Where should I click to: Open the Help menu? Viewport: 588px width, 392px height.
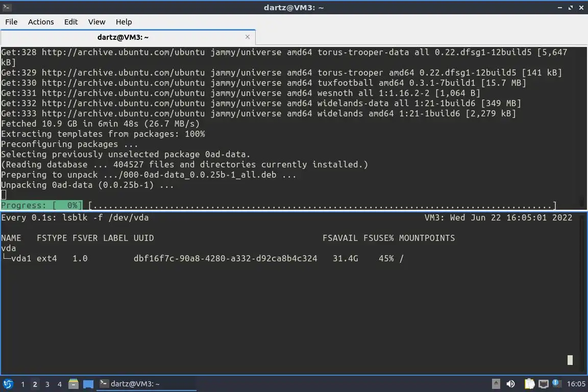click(x=124, y=22)
